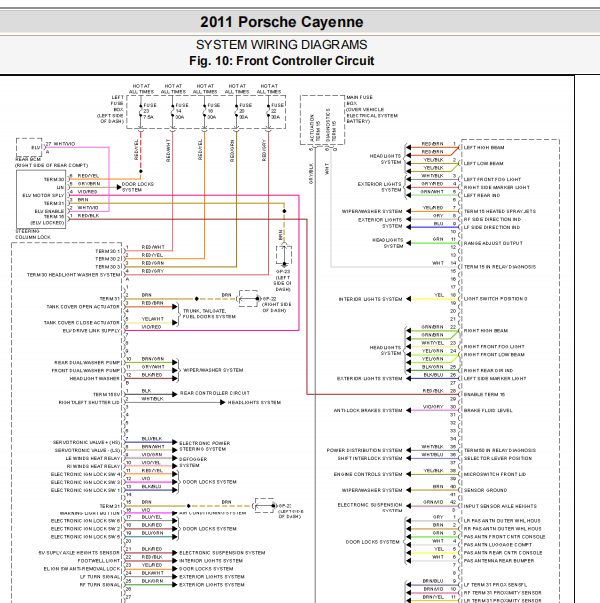
Task: Click 'LR PAS ANTN OUTER WHL HOUS' label
Action: pos(502,521)
